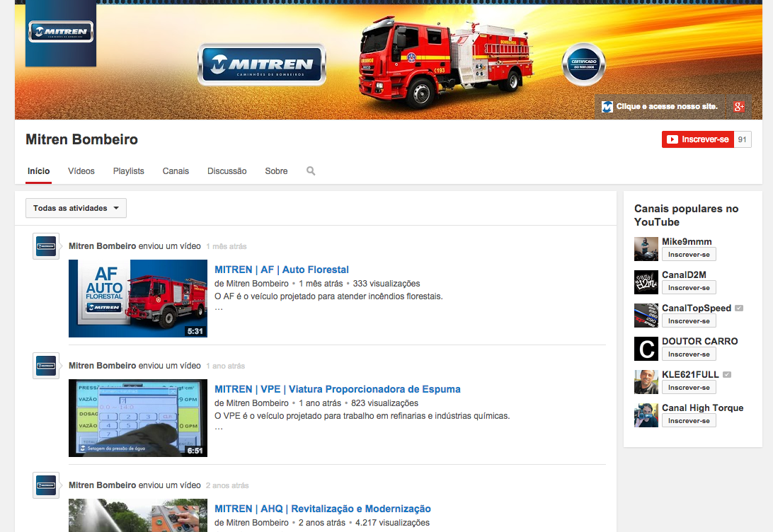Click uploader avatar beside AHQ video post

tap(46, 485)
